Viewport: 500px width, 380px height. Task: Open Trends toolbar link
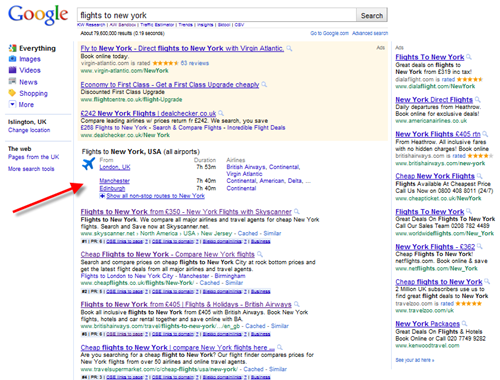185,25
